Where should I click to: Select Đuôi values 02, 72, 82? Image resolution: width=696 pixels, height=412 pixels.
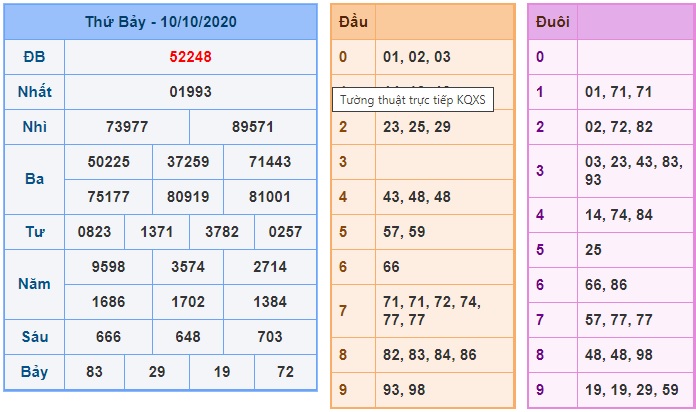(x=618, y=127)
